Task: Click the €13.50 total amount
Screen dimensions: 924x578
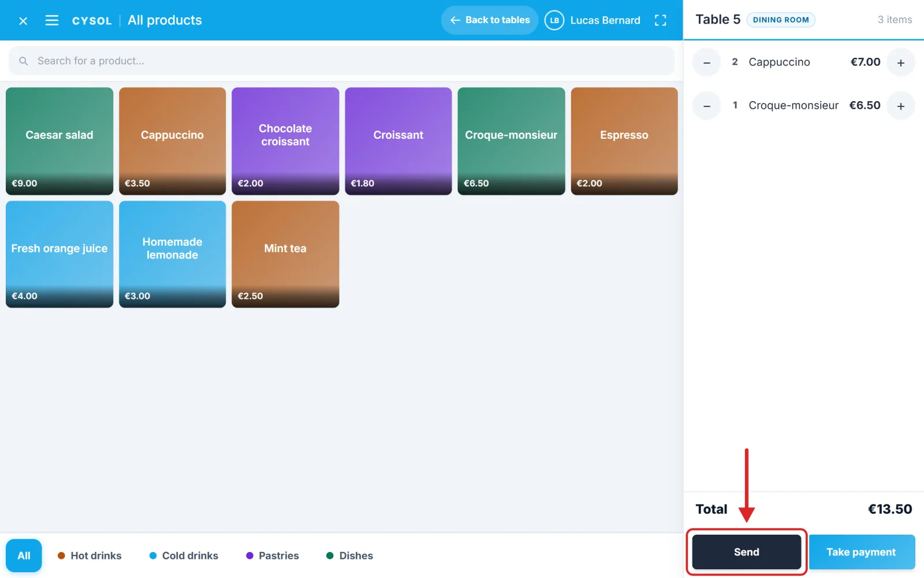Action: pos(890,509)
